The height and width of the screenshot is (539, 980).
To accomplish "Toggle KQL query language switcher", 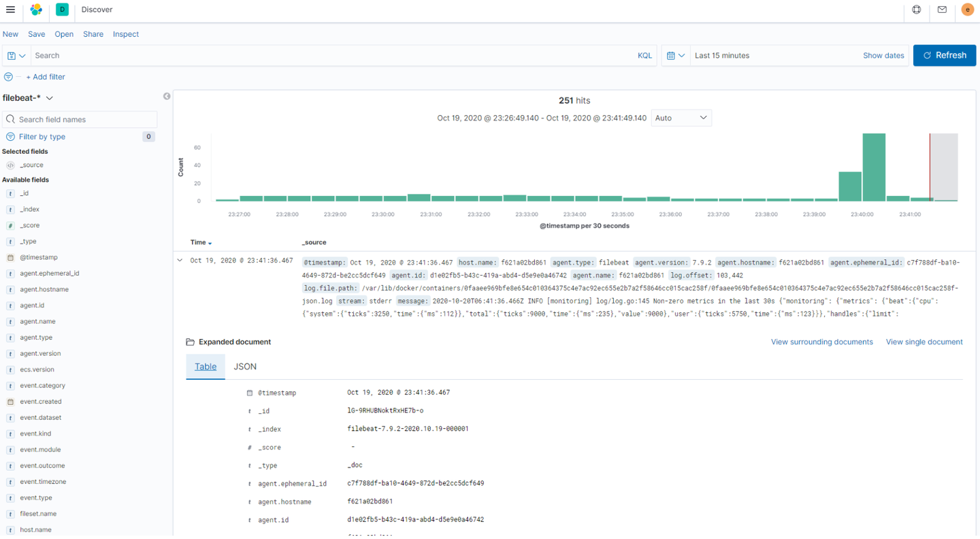I will 644,56.
